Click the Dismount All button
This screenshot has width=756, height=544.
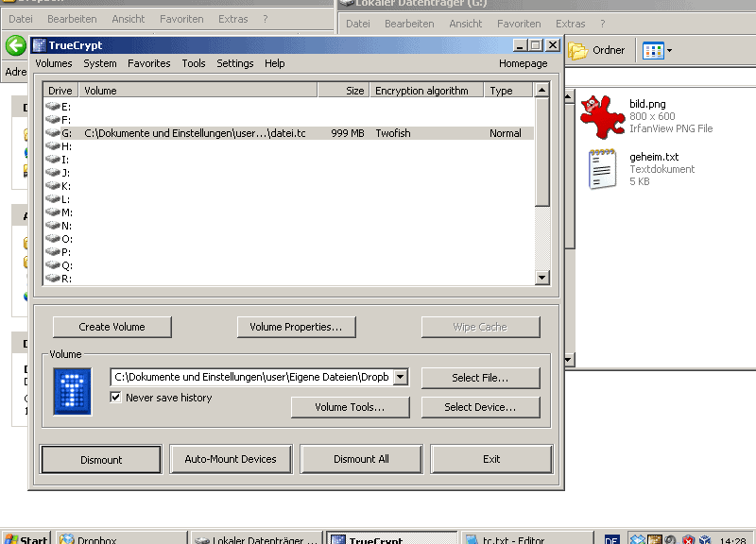(361, 459)
